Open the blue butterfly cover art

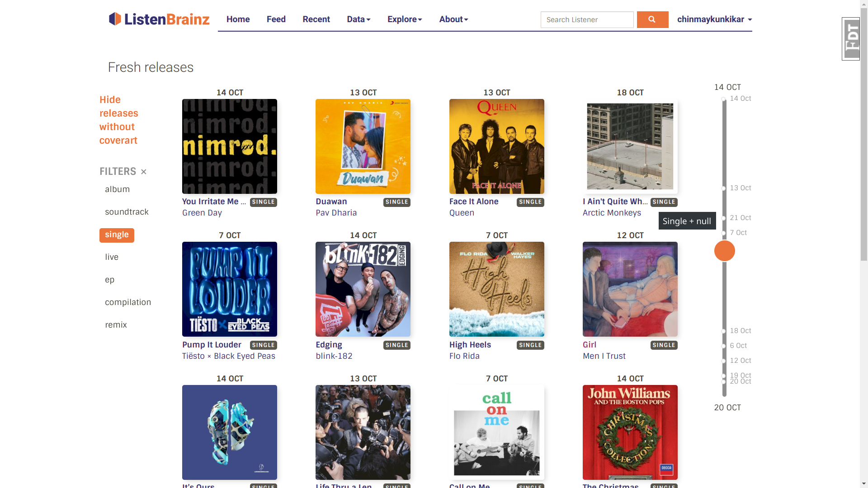coord(230,432)
